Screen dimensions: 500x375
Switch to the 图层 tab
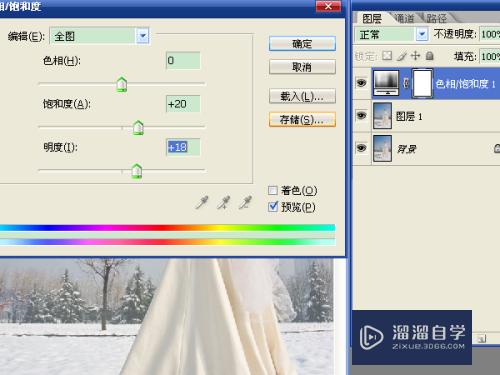(371, 18)
